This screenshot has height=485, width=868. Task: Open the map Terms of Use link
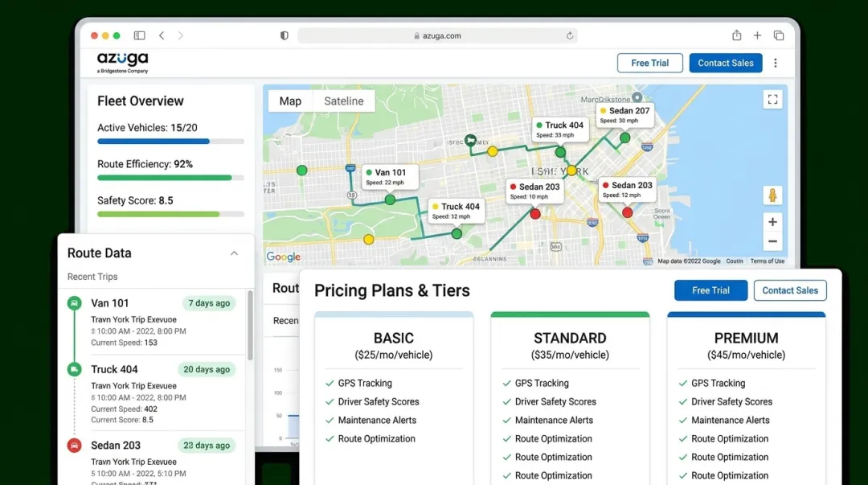[768, 261]
